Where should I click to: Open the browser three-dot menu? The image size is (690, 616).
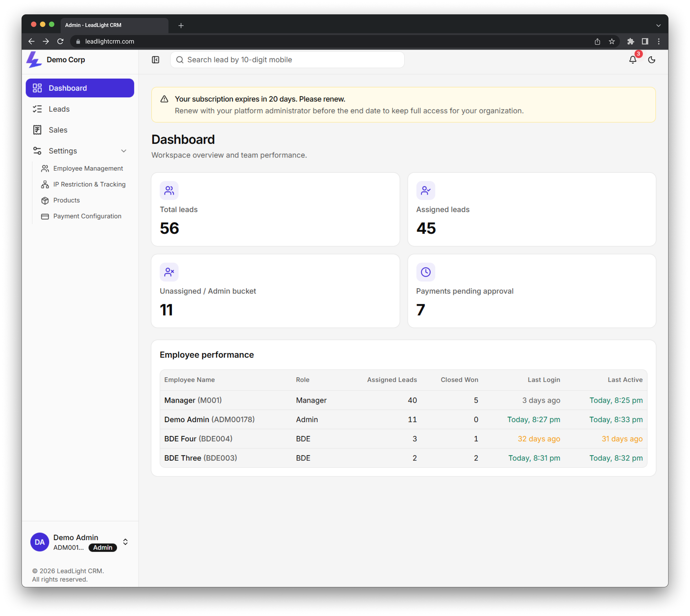coord(659,41)
